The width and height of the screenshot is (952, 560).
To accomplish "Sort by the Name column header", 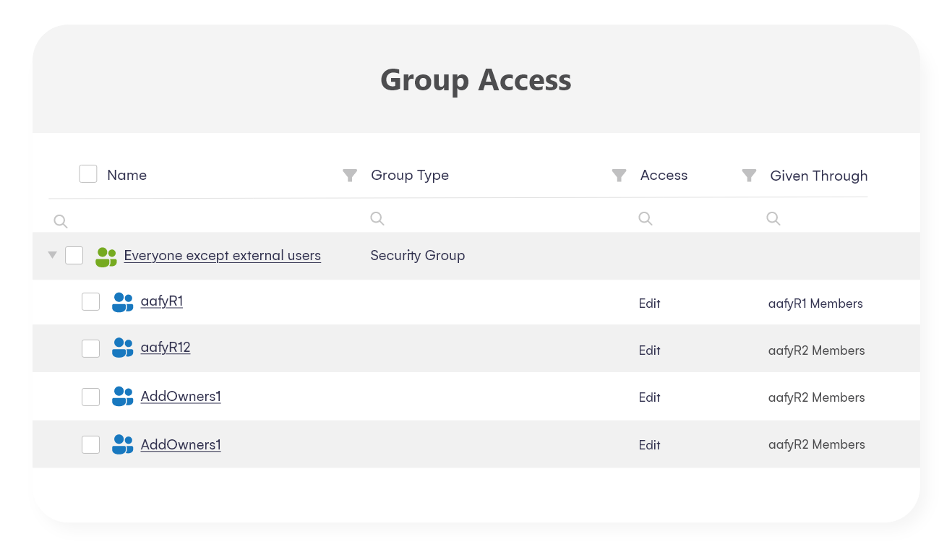I will coord(127,175).
